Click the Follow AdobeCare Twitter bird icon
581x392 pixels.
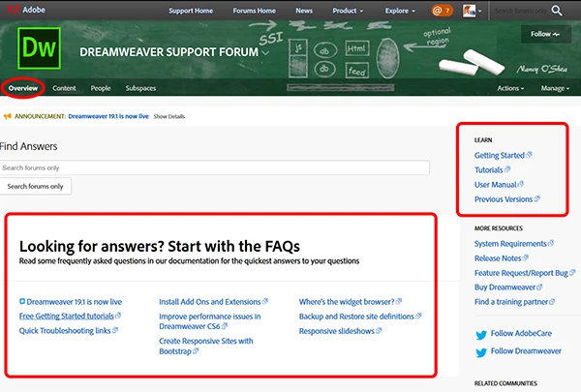click(481, 335)
